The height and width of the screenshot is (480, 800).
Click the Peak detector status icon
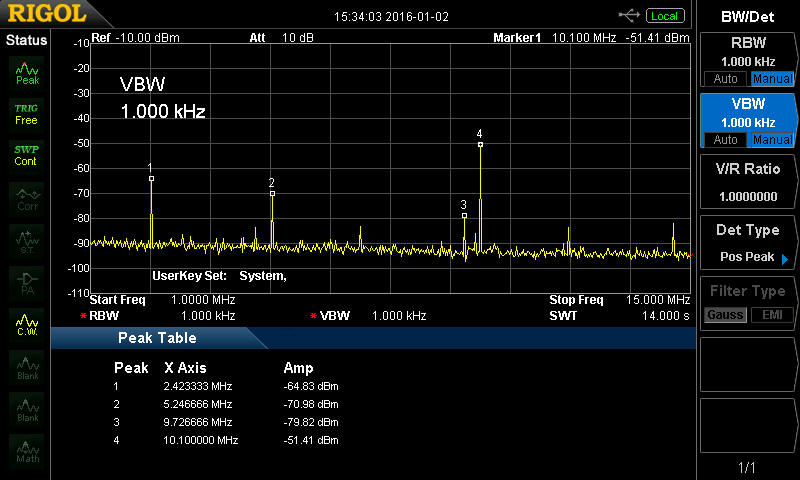27,72
